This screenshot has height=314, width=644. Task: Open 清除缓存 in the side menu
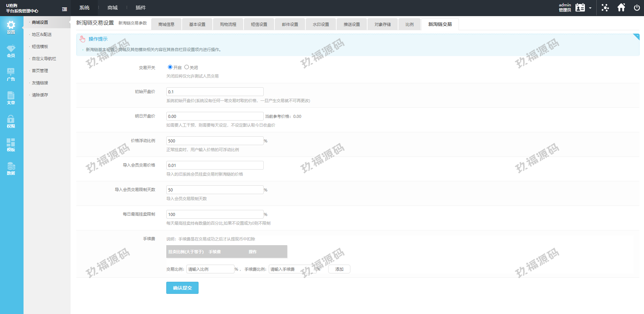click(x=40, y=95)
